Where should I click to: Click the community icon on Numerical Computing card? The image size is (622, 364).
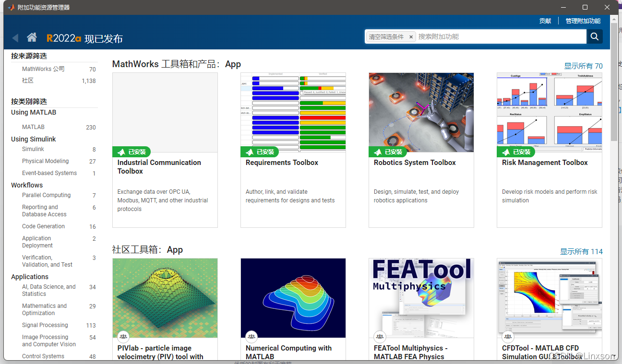click(251, 337)
